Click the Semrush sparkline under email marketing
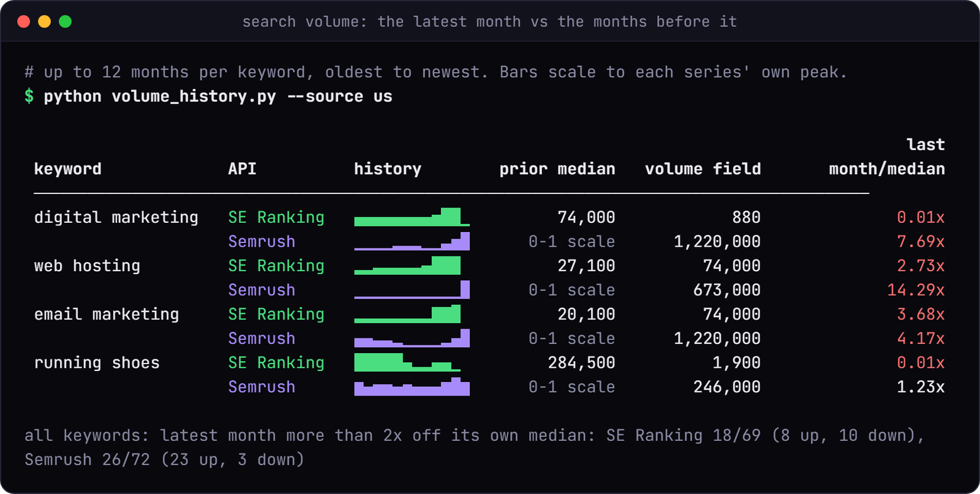This screenshot has height=494, width=980. 412,338
